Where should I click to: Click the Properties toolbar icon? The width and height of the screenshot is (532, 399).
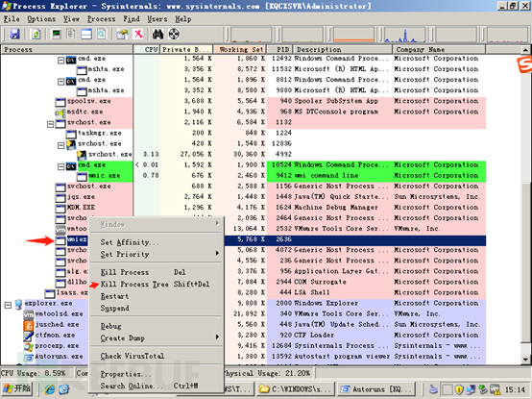click(x=123, y=35)
